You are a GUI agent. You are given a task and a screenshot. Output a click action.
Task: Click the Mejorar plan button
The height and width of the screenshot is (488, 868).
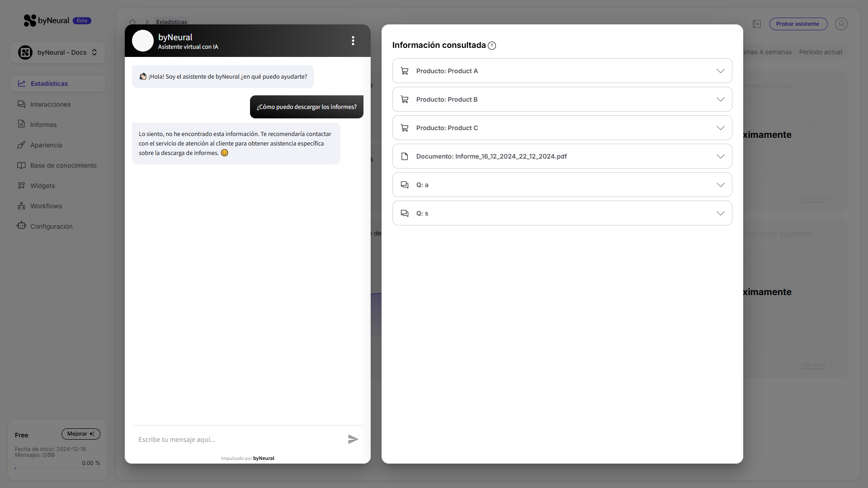tap(80, 434)
